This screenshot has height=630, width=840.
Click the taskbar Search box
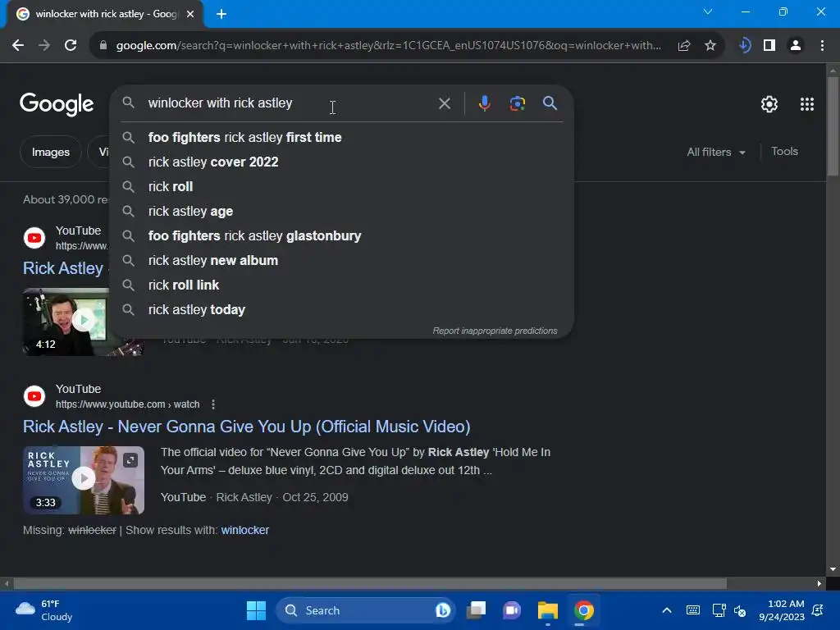pos(365,610)
